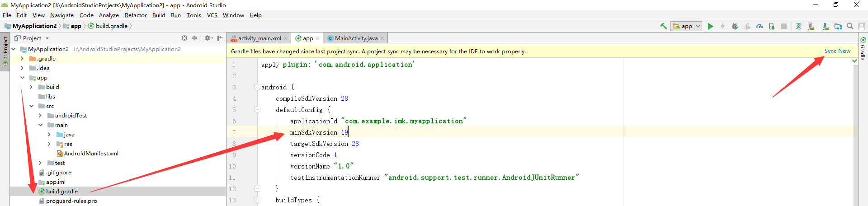868x206 pixels.
Task: Expand the test folder
Action: [40, 163]
